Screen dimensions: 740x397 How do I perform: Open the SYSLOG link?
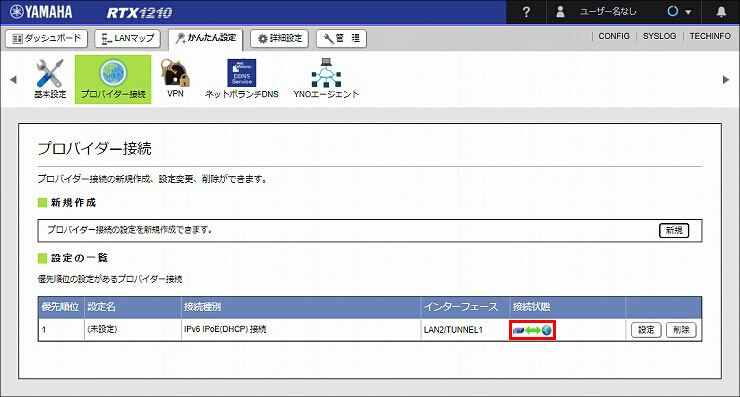pyautogui.click(x=659, y=36)
